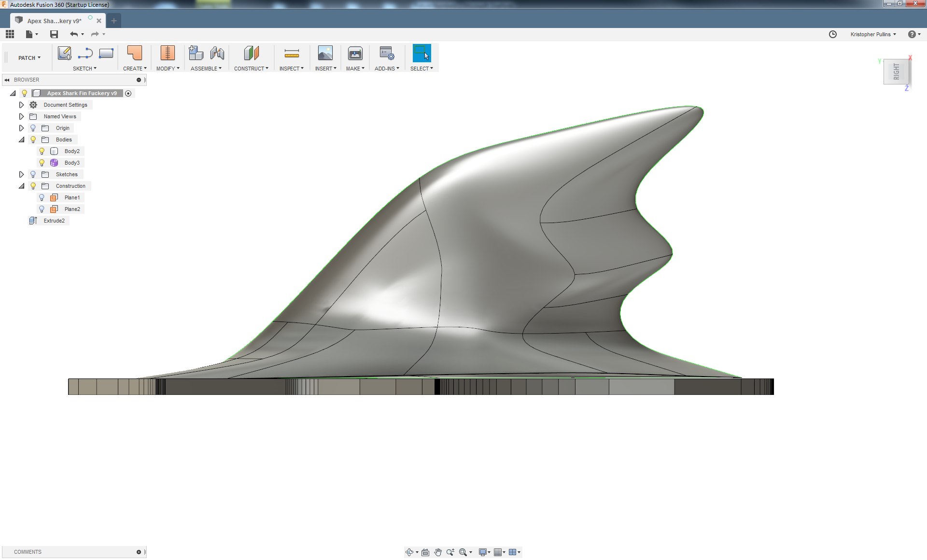Select the Create Sketch tool

(x=64, y=53)
